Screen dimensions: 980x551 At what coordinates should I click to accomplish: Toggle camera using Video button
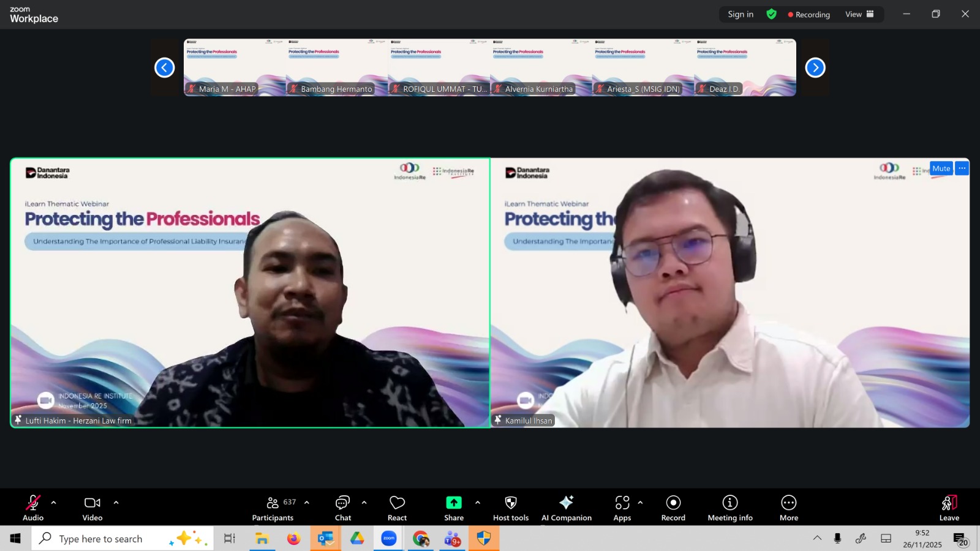tap(92, 508)
